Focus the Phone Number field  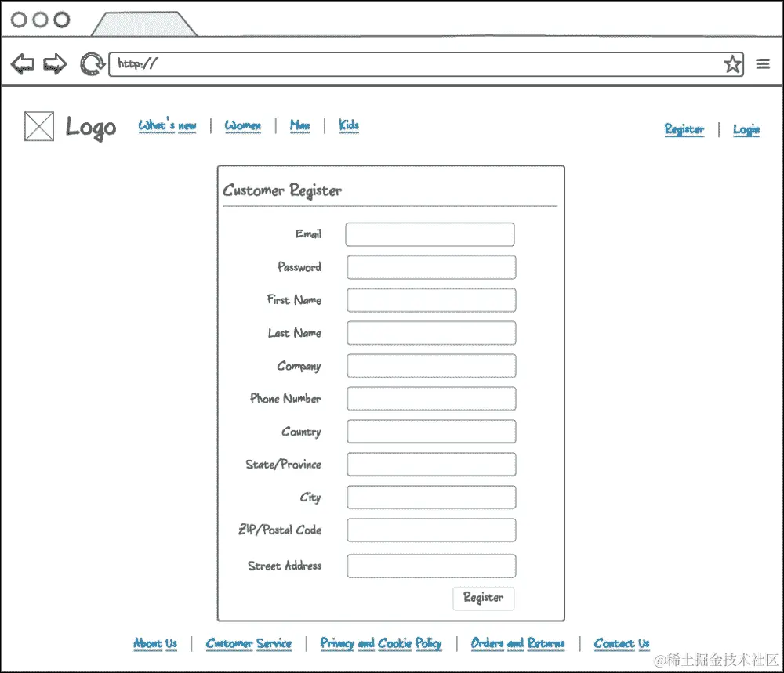coord(431,399)
